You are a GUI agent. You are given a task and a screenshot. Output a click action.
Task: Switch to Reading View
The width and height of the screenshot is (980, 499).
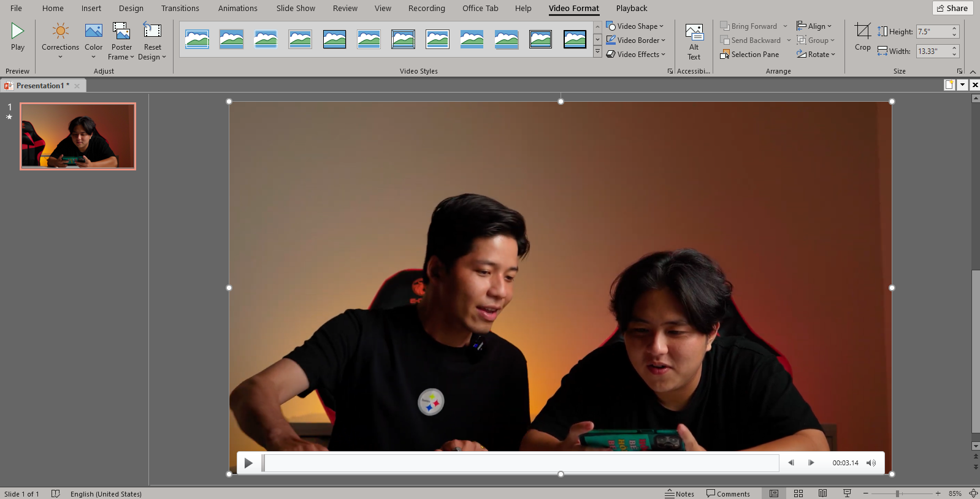pyautogui.click(x=822, y=493)
